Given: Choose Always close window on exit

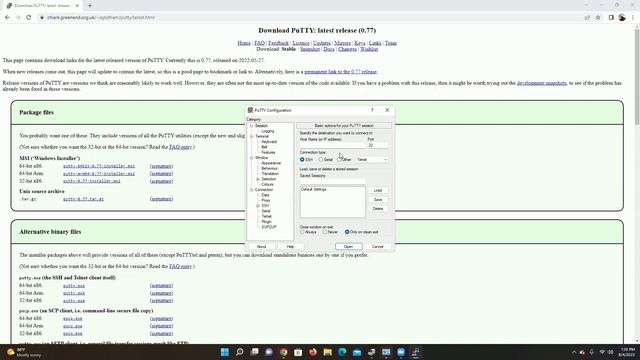Looking at the screenshot, I should tap(302, 232).
